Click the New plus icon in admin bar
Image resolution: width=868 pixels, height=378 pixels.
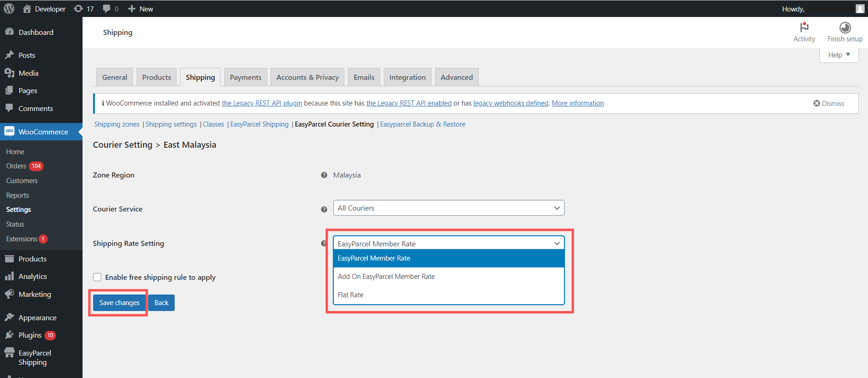(x=132, y=9)
